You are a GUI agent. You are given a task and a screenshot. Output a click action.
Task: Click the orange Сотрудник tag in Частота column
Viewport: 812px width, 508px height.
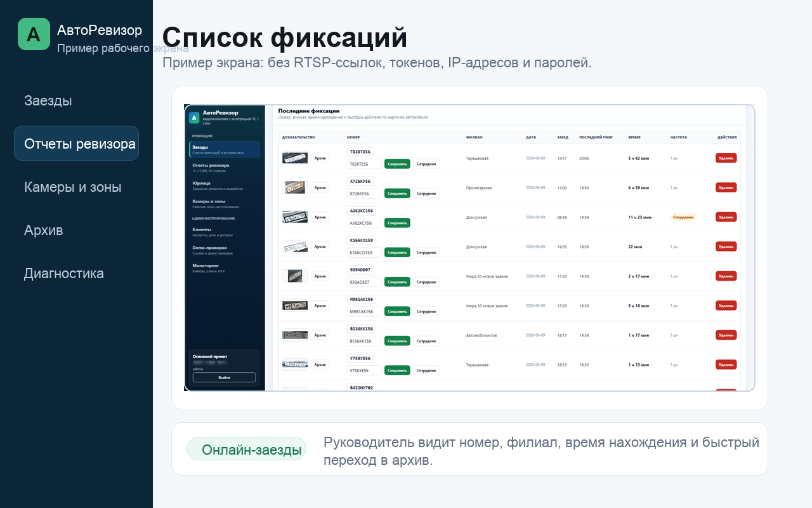click(x=683, y=217)
